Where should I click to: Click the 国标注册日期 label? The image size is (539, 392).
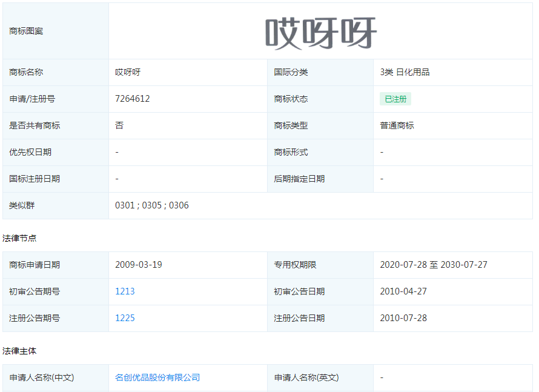pyautogui.click(x=35, y=179)
